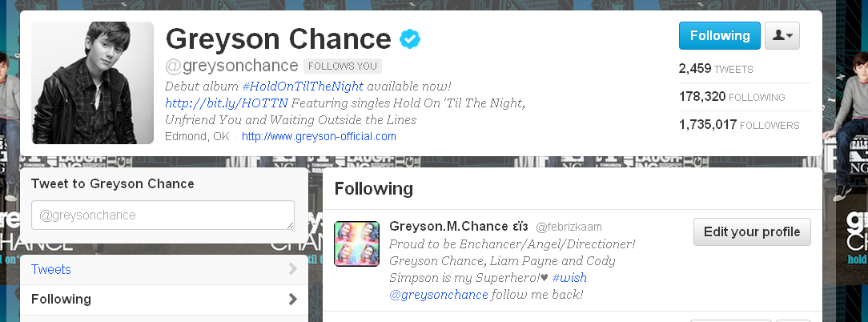This screenshot has height=322, width=868.
Task: View the 2,459 Tweets count
Action: click(716, 69)
